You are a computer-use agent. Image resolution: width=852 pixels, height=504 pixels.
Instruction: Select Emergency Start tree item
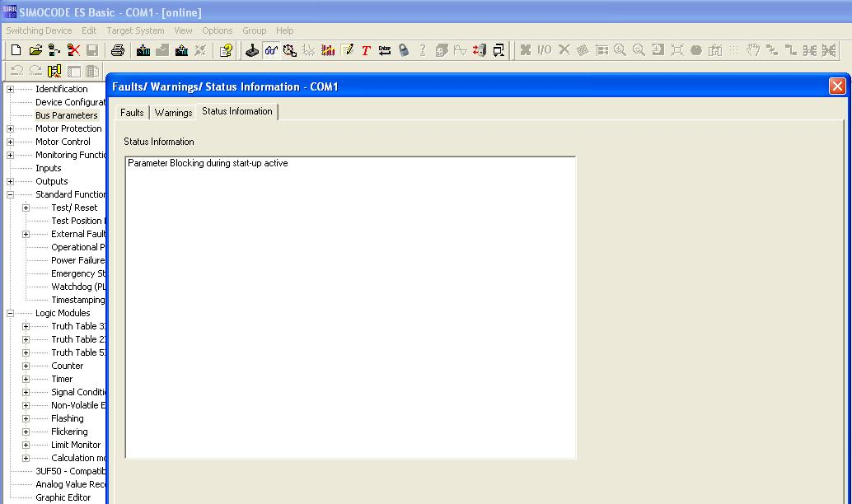[78, 273]
